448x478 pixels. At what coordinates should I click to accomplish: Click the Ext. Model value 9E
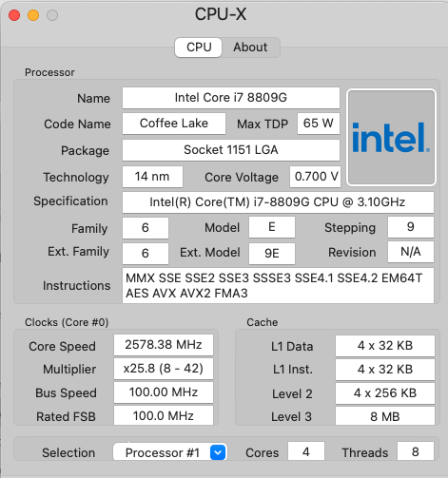272,254
